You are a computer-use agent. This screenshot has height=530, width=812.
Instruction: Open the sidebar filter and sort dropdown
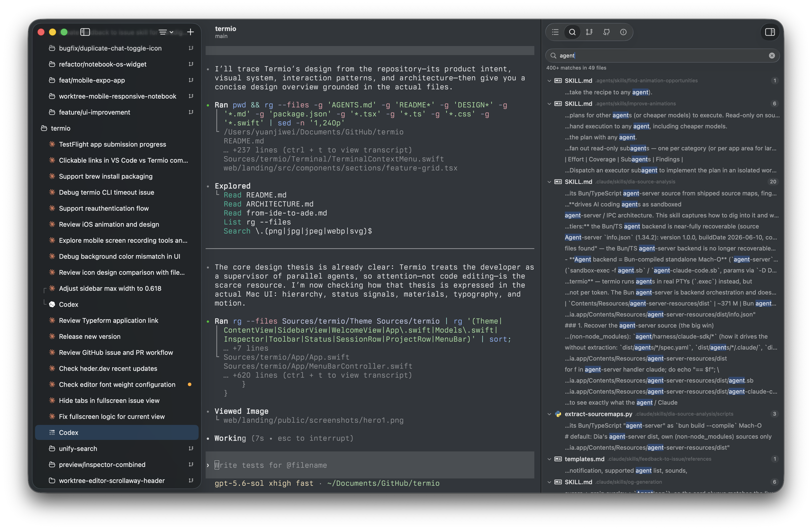pos(166,32)
